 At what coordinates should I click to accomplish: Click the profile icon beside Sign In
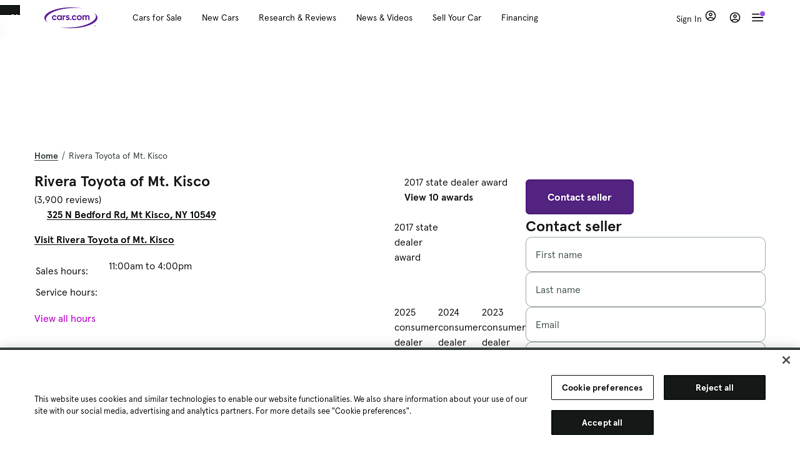(710, 16)
